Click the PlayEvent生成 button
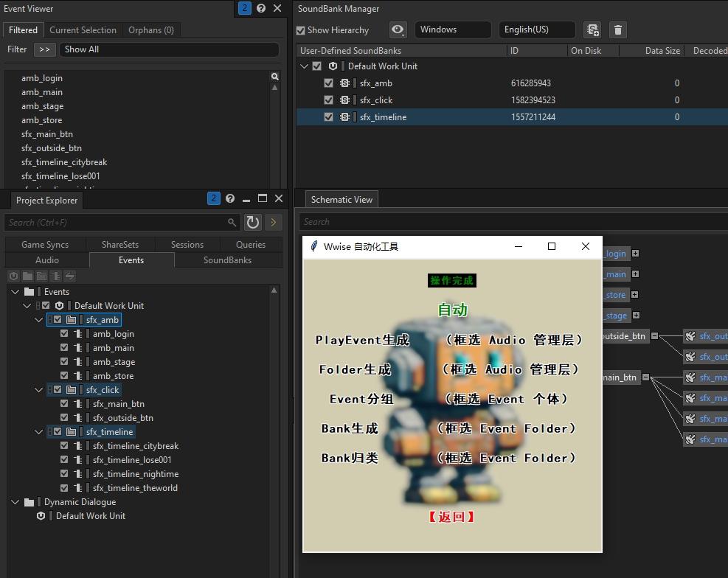 click(x=362, y=340)
